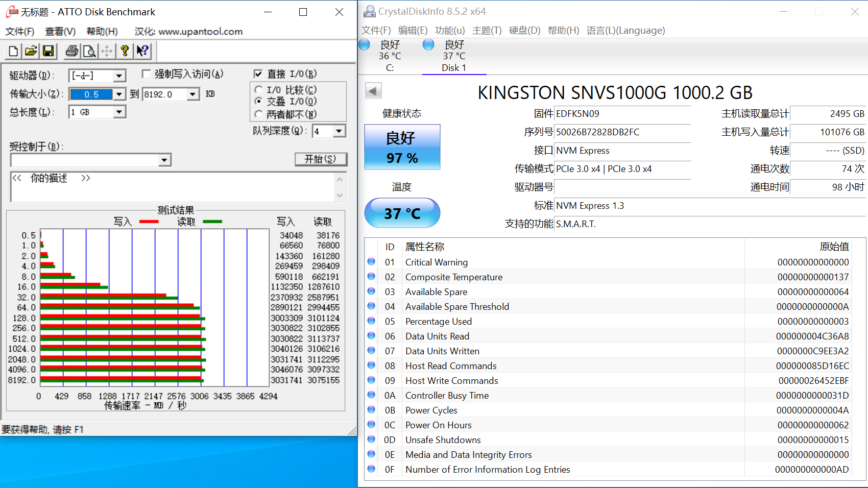Click the New file icon in ATTO toolbar
Image resolution: width=868 pixels, height=488 pixels.
point(14,51)
